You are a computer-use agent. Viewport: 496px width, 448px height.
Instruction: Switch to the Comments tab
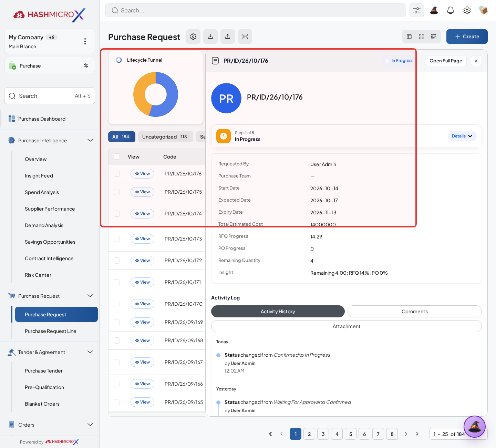[414, 312]
